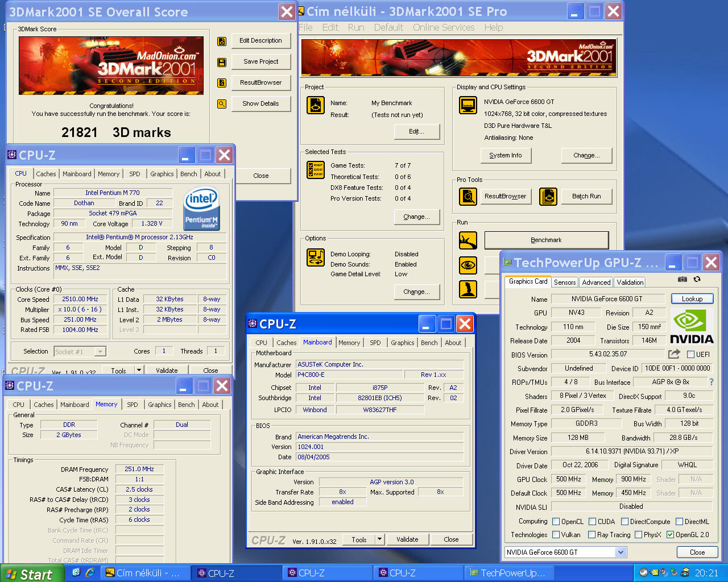Screen dimensions: 728x582
Task: Switch to Sensors tab in GPU-Z
Action: tap(565, 282)
